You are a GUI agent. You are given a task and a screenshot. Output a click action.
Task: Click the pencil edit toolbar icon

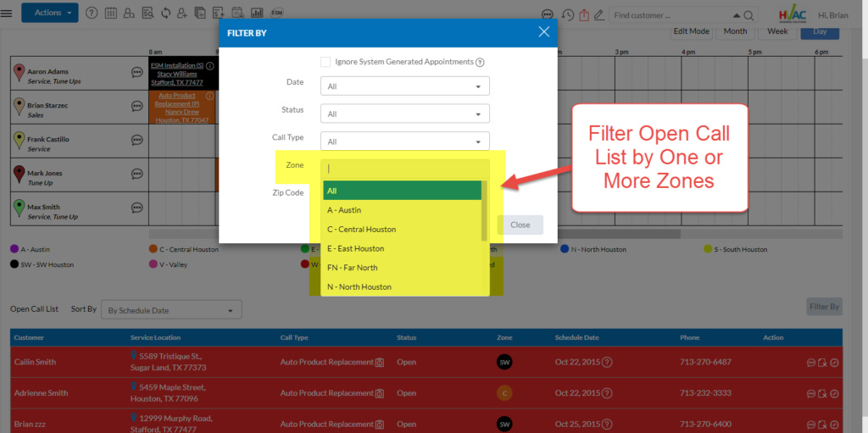tap(598, 15)
